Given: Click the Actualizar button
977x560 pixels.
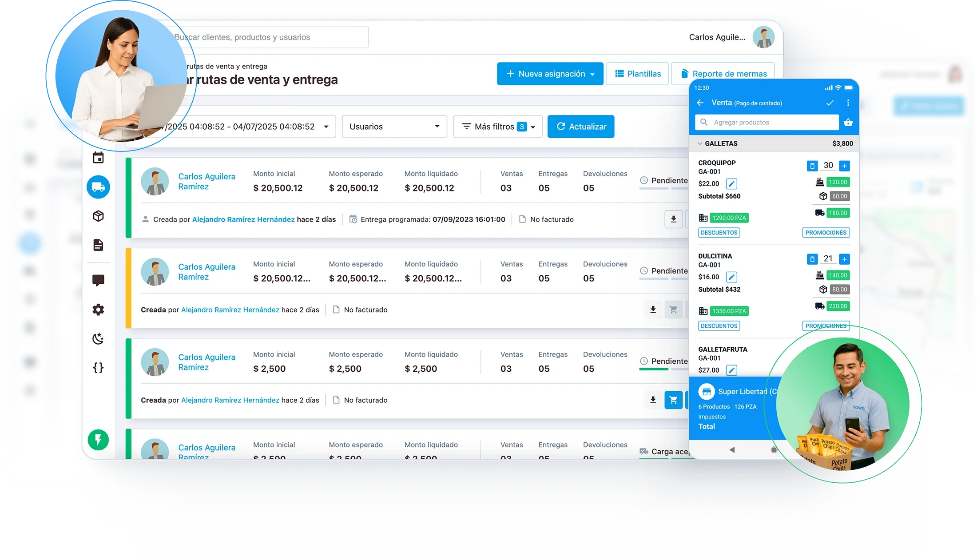Looking at the screenshot, I should point(580,127).
